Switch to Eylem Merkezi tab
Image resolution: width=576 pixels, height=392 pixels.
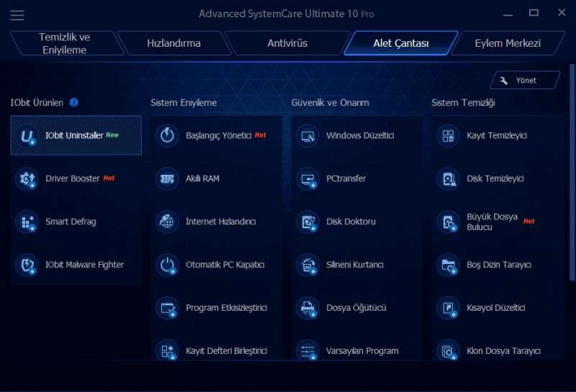tap(508, 43)
